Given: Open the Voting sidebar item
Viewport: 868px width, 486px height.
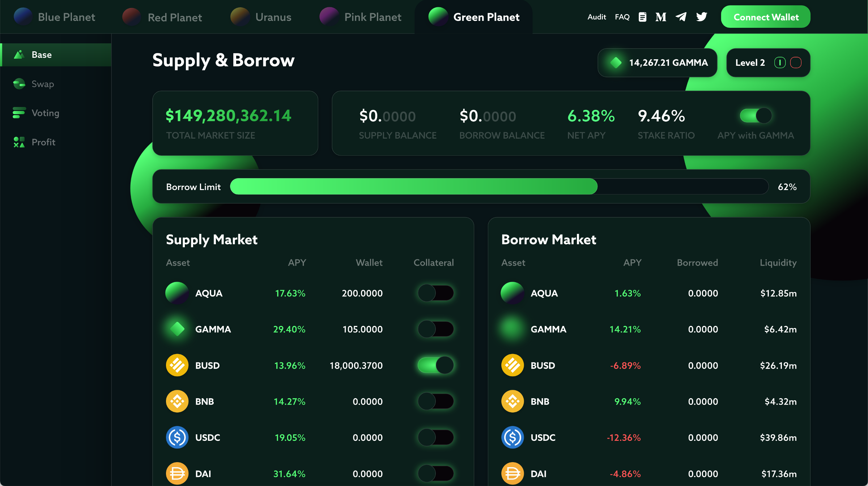Looking at the screenshot, I should pyautogui.click(x=45, y=113).
